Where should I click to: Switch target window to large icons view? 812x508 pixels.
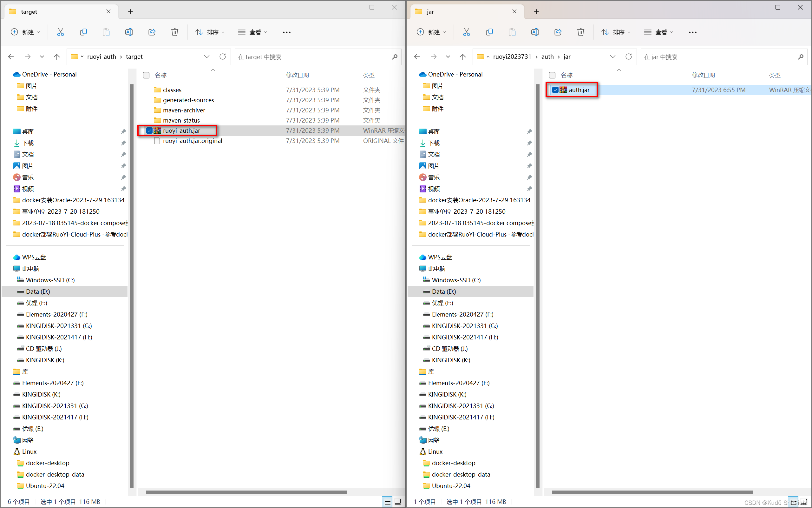click(398, 502)
